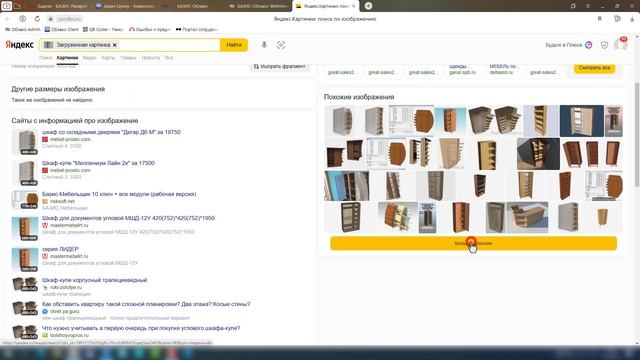Image resolution: width=640 pixels, height=360 pixels.
Task: Open the Товары tab
Action: [x=128, y=58]
